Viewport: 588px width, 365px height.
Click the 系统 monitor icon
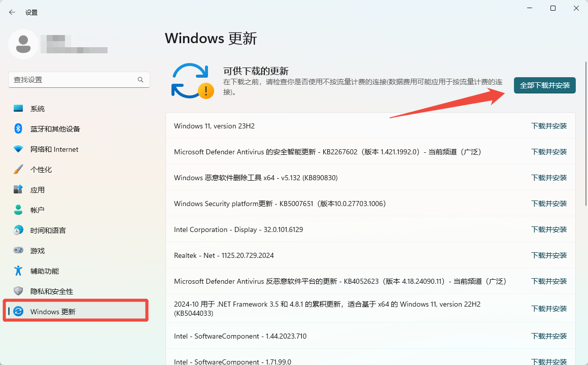click(18, 109)
